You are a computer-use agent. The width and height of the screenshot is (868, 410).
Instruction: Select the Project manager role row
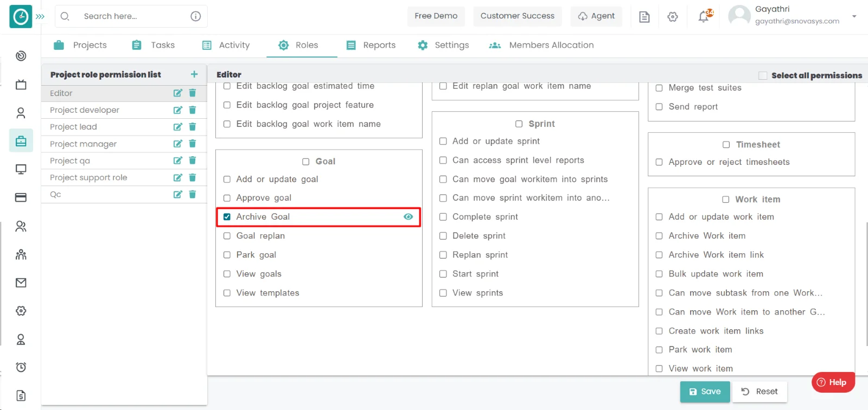click(124, 144)
